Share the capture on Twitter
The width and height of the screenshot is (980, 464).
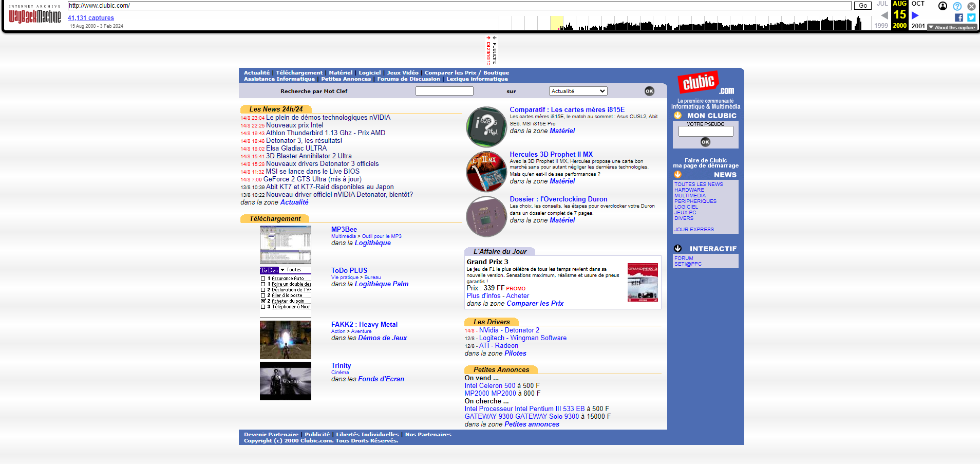coord(971,17)
